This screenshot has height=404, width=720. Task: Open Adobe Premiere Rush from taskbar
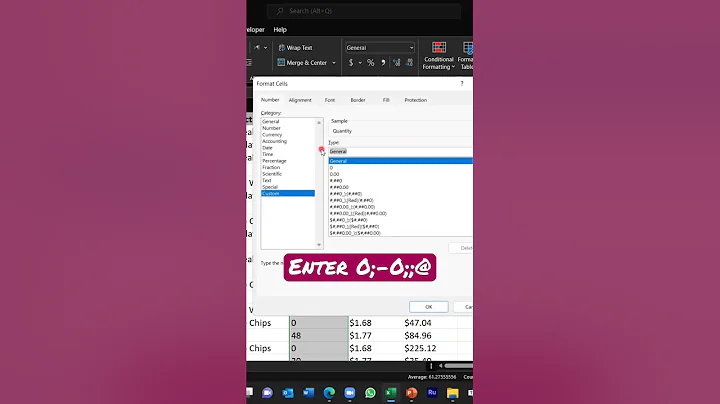432,393
